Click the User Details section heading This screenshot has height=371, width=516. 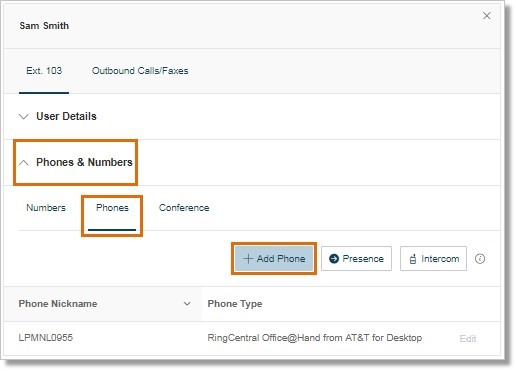pos(66,116)
